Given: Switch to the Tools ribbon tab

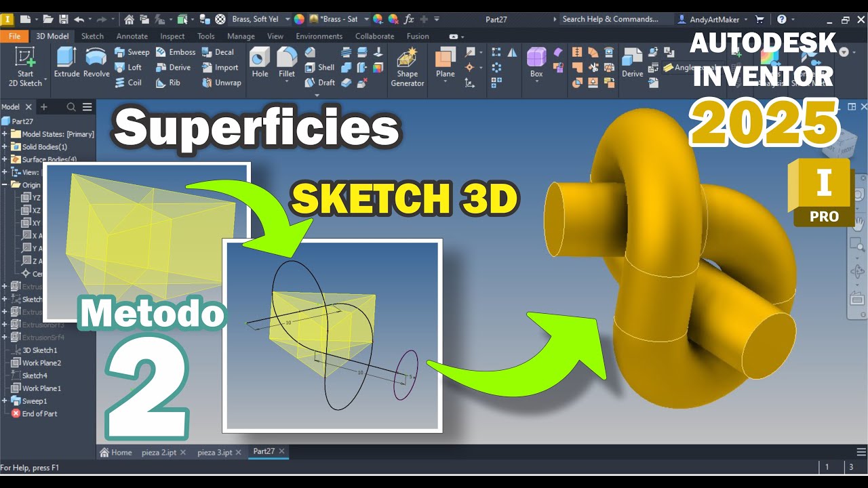Looking at the screenshot, I should click(205, 36).
